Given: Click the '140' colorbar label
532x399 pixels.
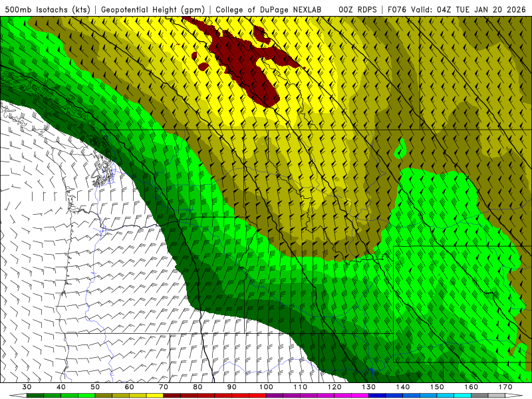Looking at the screenshot, I should tap(403, 387).
